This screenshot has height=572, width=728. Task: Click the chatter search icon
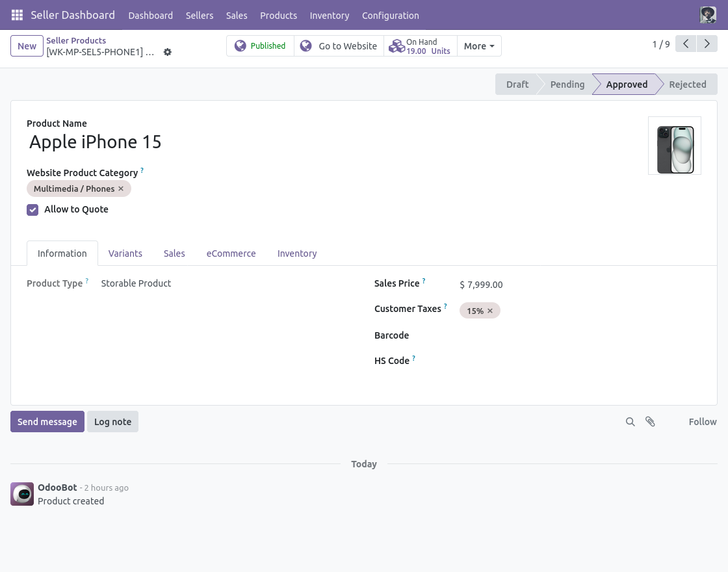[630, 422]
